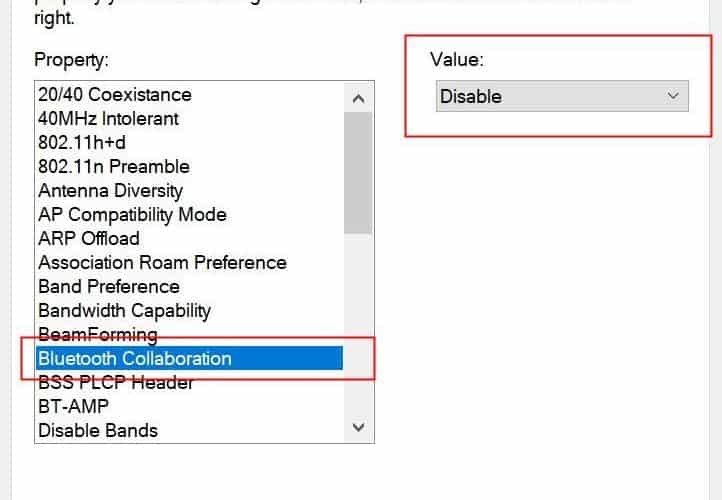722x500 pixels.
Task: Select the 20/40 Coexistance property
Action: point(114,95)
